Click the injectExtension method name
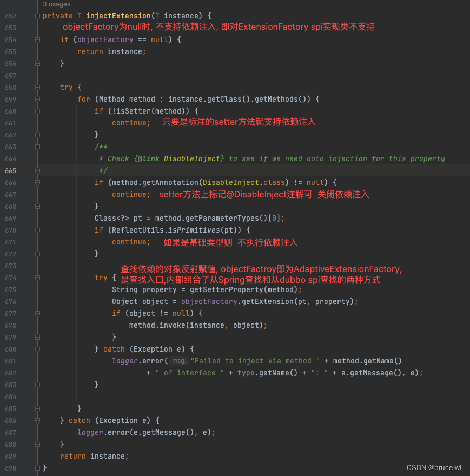 click(x=118, y=16)
